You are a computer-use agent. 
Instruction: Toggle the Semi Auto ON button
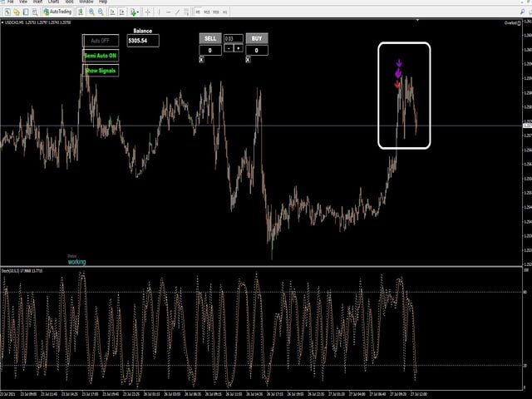pos(100,55)
